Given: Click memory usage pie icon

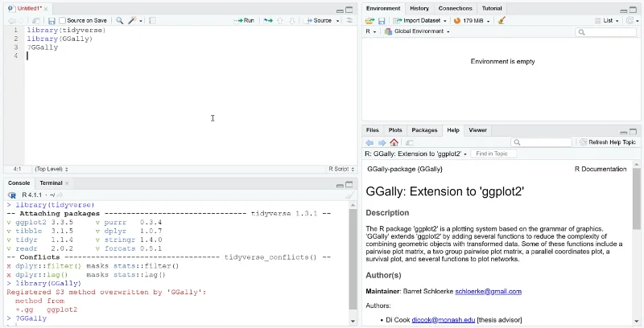Looking at the screenshot, I should (456, 21).
